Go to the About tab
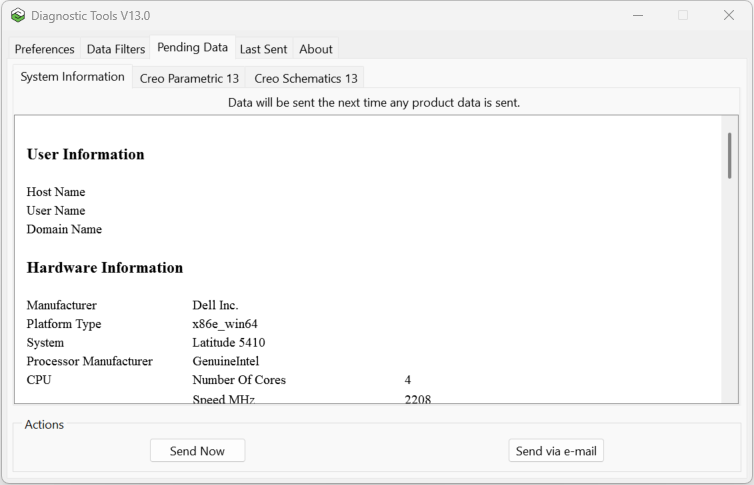This screenshot has height=485, width=754. tap(315, 49)
